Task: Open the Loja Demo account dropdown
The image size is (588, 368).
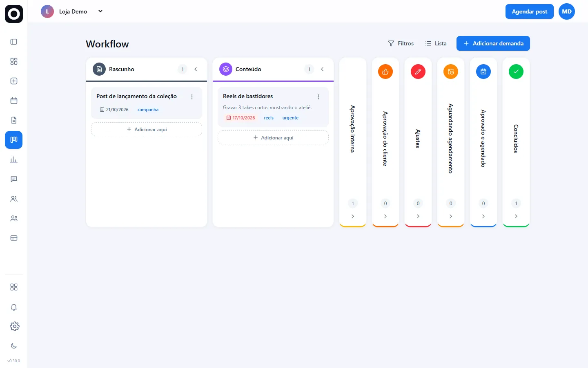Action: pyautogui.click(x=72, y=11)
